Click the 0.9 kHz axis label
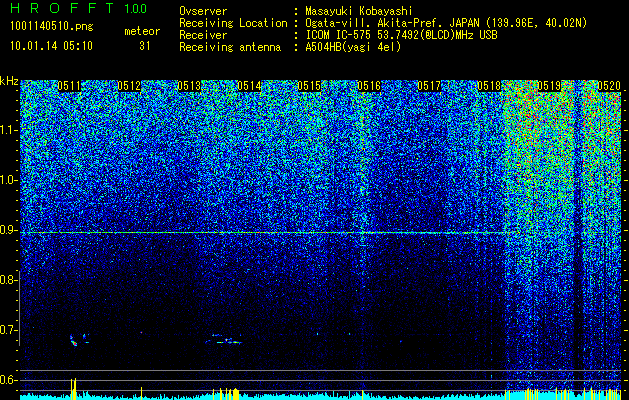The image size is (629, 400). (x=8, y=230)
